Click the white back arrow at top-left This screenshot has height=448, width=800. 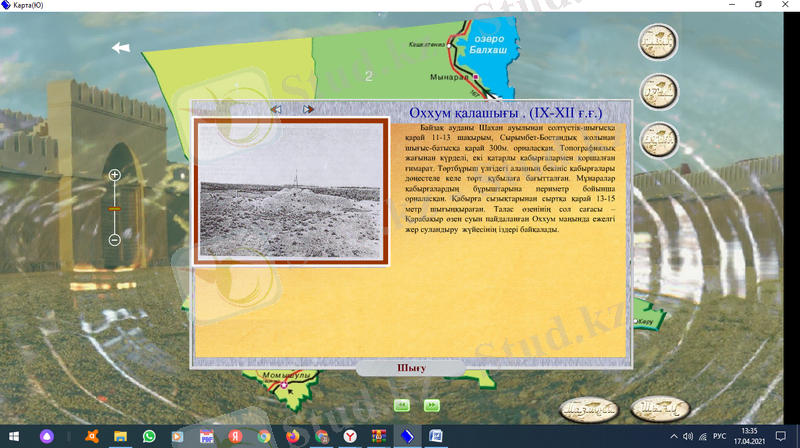121,47
